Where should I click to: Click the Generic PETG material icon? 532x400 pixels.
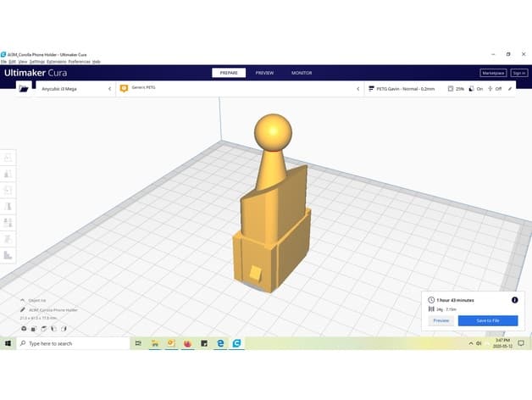[x=124, y=88]
